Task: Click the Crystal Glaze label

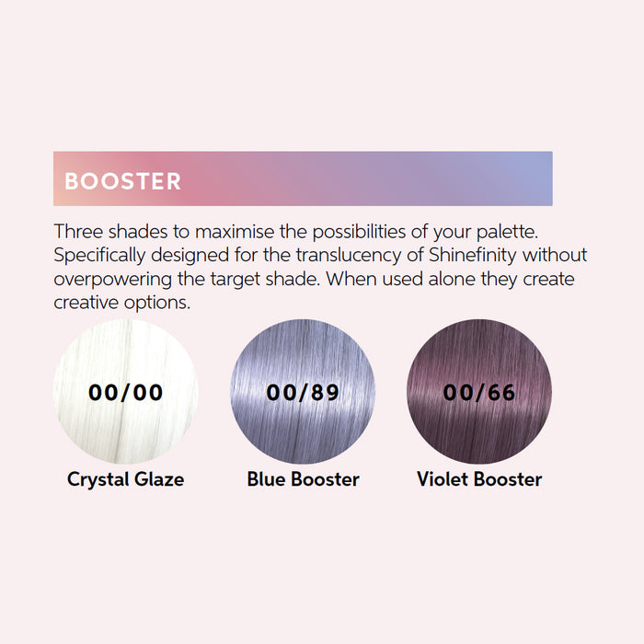Action: pyautogui.click(x=125, y=479)
